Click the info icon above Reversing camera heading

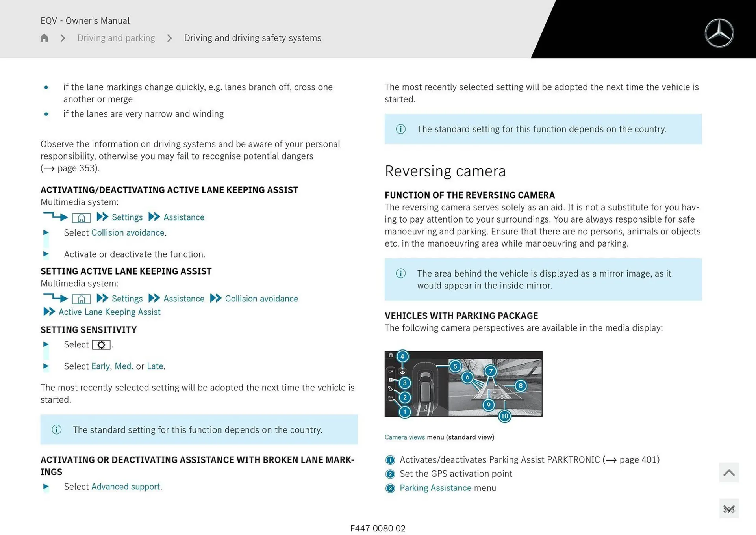click(x=400, y=129)
